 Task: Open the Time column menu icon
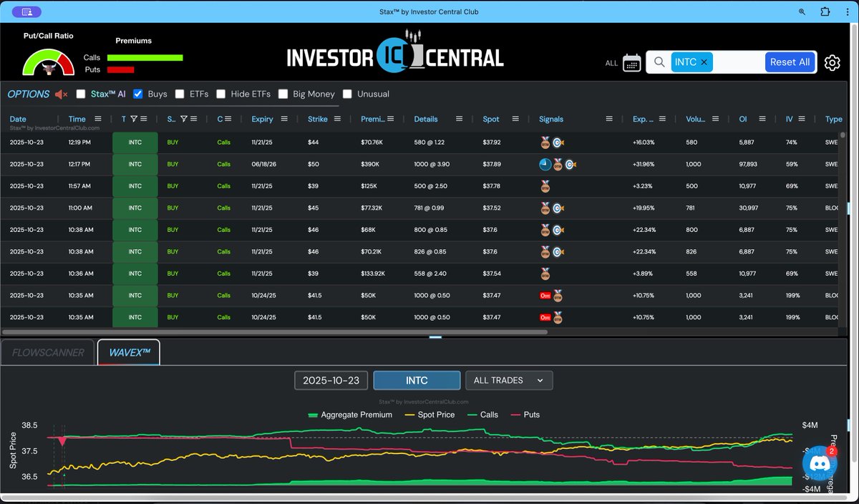coord(98,119)
